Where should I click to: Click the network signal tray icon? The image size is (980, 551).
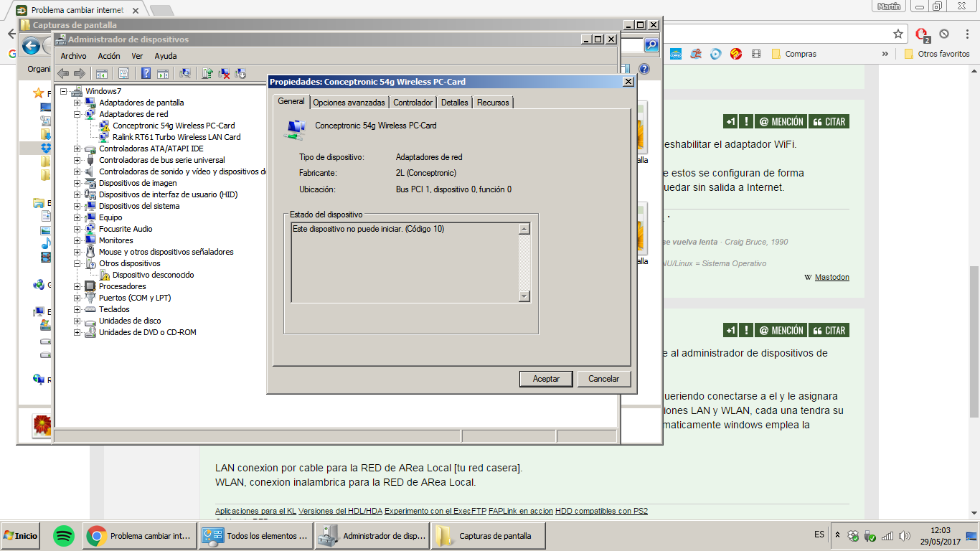click(x=887, y=536)
